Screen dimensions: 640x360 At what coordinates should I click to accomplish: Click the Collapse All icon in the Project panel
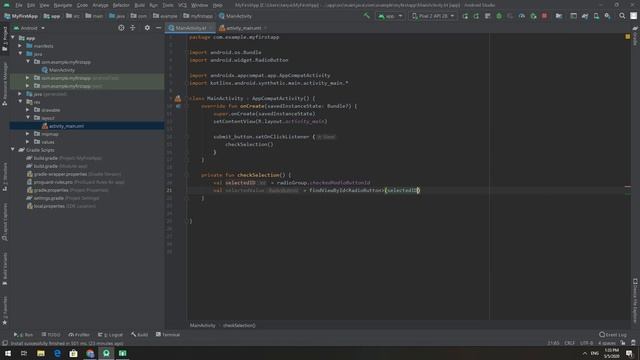click(x=133, y=28)
